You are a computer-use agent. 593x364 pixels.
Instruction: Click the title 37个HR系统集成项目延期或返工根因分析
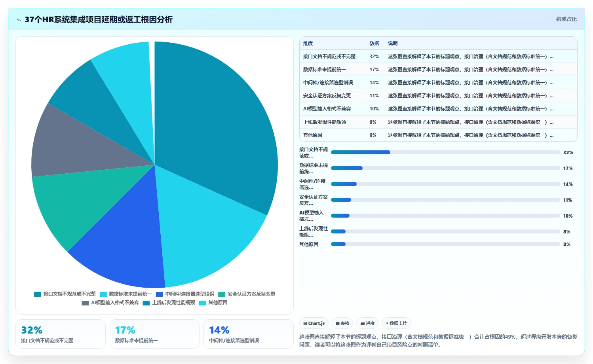pyautogui.click(x=99, y=19)
